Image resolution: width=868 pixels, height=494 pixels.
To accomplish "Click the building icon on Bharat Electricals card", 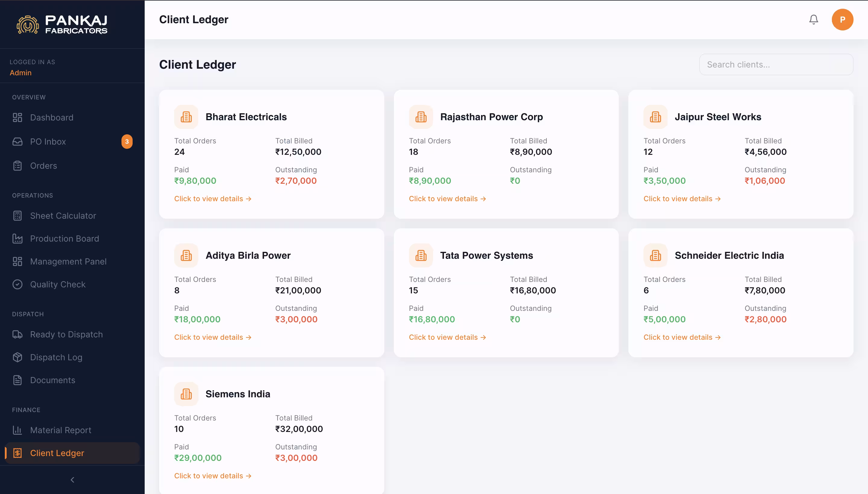I will (x=186, y=117).
